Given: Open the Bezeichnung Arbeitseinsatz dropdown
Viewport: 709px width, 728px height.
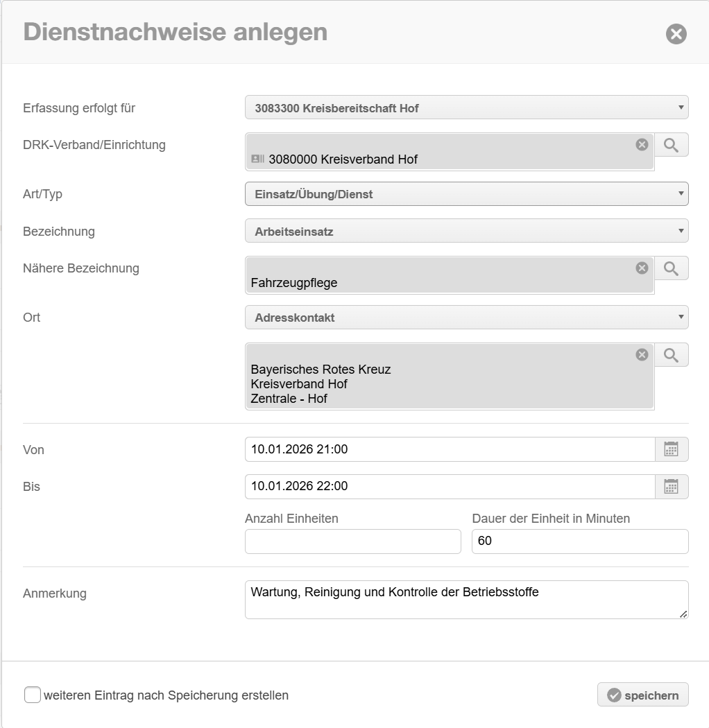Looking at the screenshot, I should pyautogui.click(x=466, y=232).
